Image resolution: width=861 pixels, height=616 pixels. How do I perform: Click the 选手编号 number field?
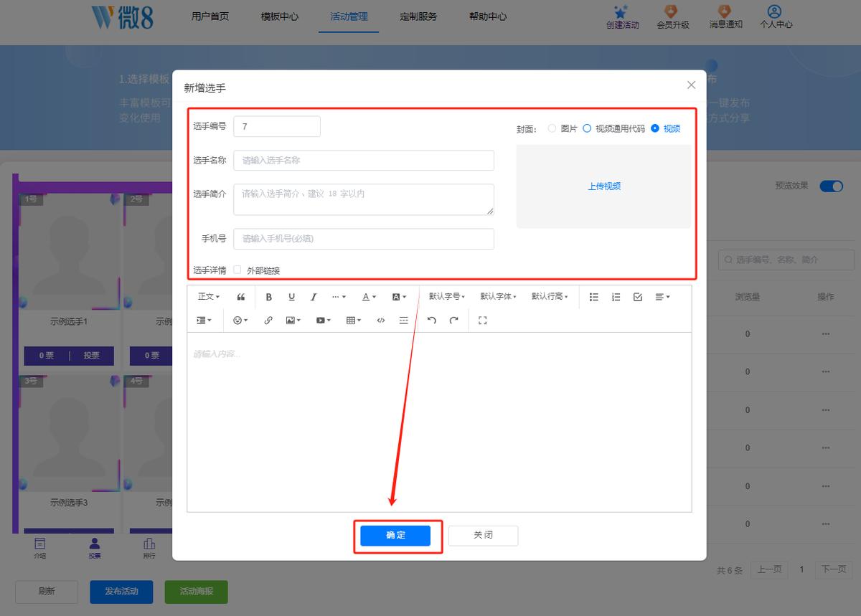pos(277,126)
